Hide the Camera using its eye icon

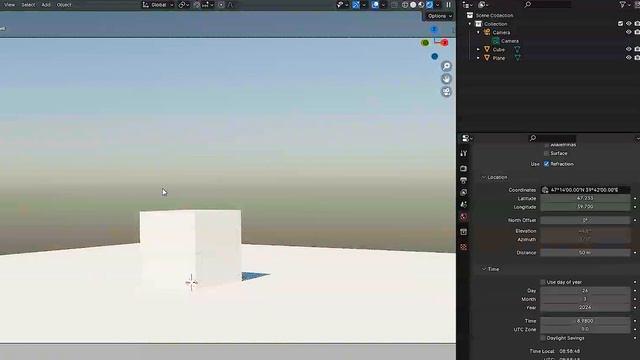point(629,32)
